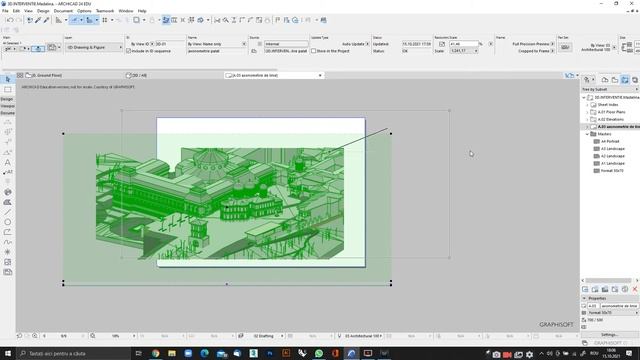Expand the A.01 Floor Plans subset
This screenshot has width=640, height=360.
(587, 112)
